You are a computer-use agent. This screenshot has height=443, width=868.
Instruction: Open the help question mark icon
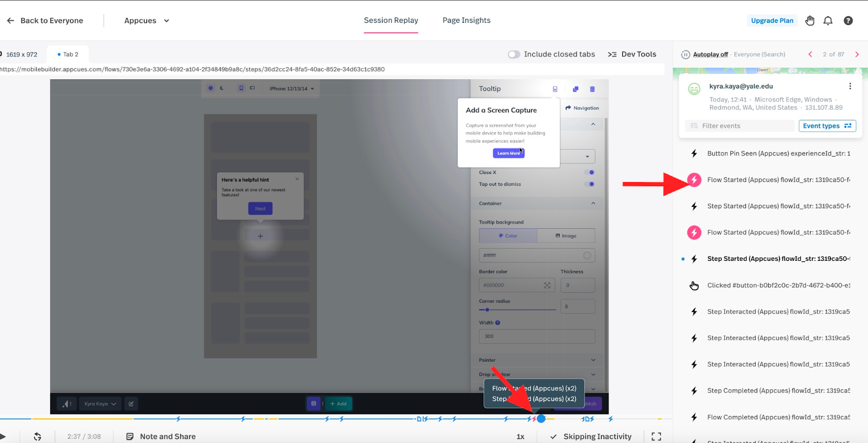point(848,21)
